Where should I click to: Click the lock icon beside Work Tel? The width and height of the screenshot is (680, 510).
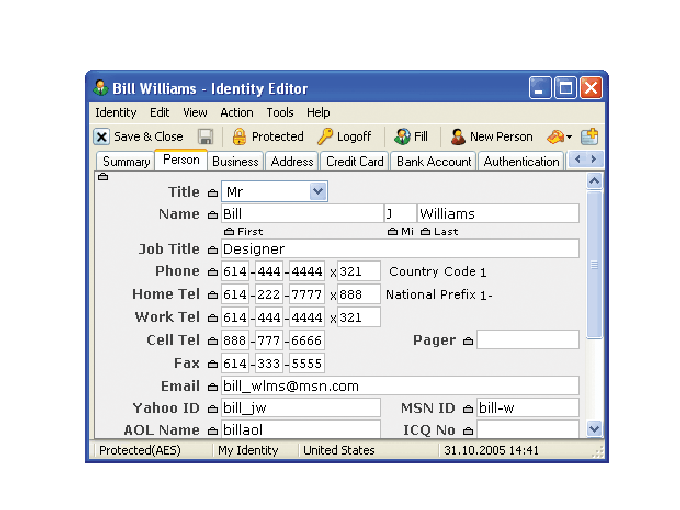click(x=212, y=318)
